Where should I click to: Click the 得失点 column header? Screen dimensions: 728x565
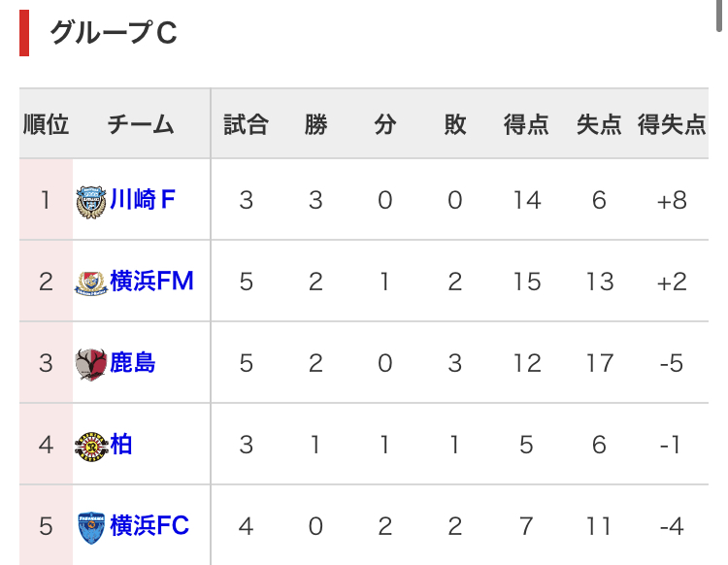pyautogui.click(x=672, y=124)
